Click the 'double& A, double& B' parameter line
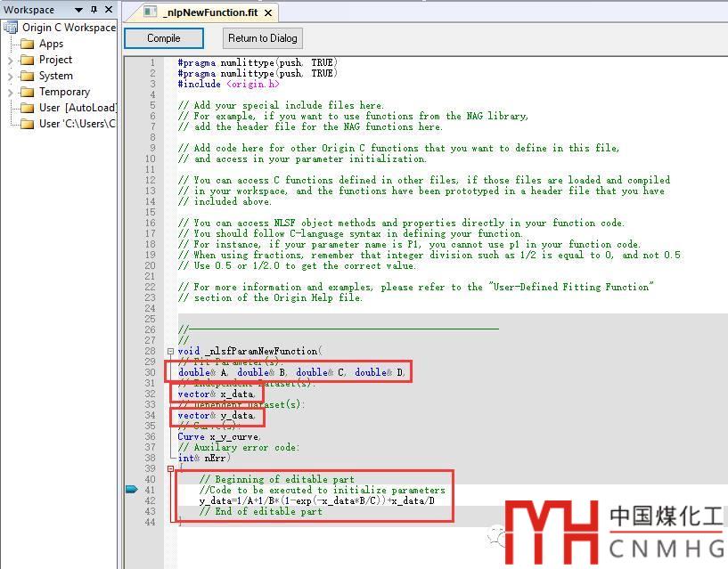The height and width of the screenshot is (569, 728). point(291,372)
